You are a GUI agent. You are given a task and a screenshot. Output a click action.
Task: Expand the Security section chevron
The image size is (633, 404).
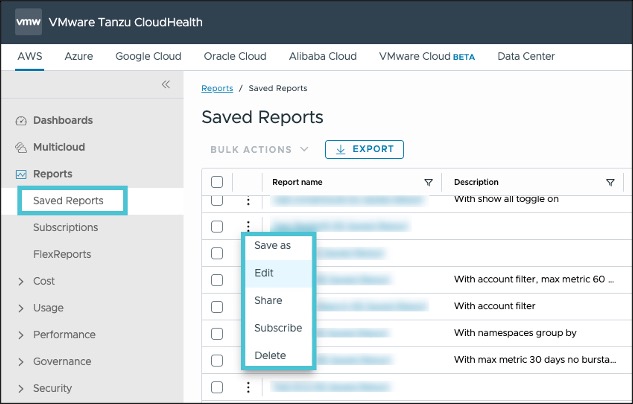pos(21,389)
